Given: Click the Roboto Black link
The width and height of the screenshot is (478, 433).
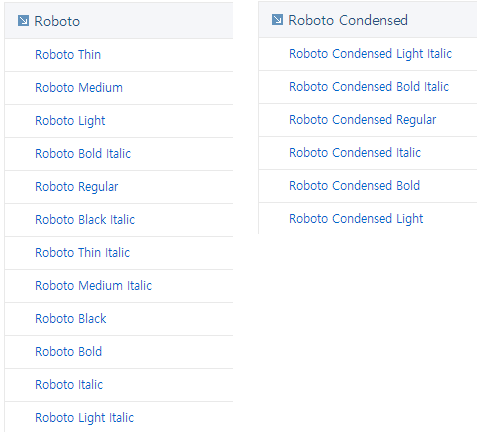Looking at the screenshot, I should [71, 319].
